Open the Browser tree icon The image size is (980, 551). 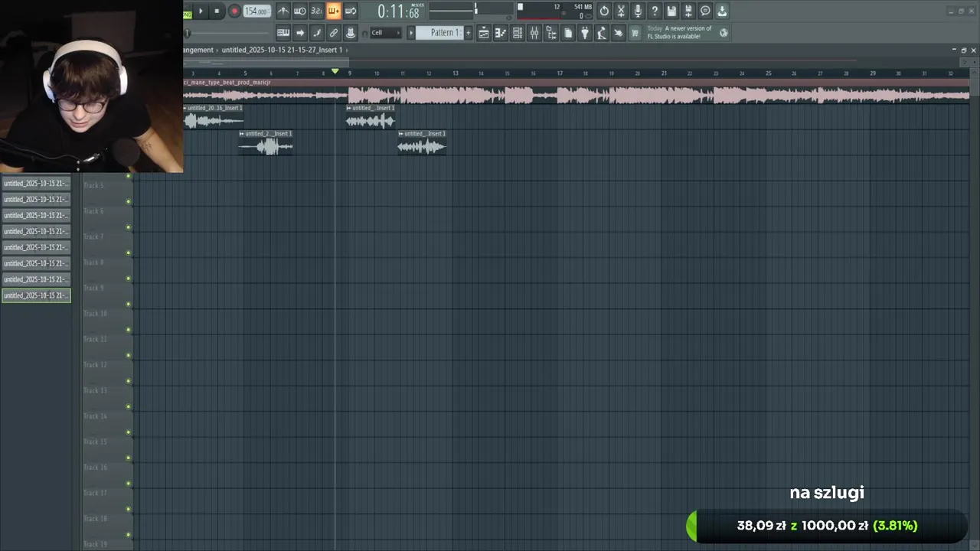(551, 33)
